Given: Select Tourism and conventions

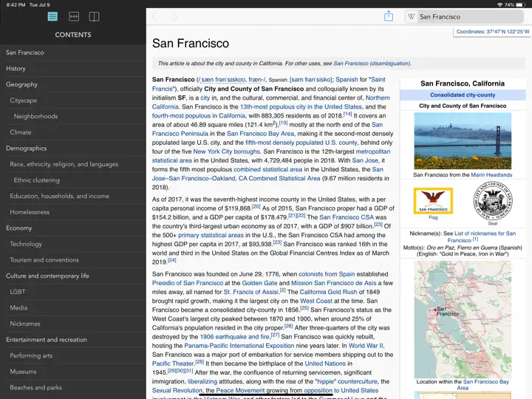Looking at the screenshot, I should click(x=73, y=260).
